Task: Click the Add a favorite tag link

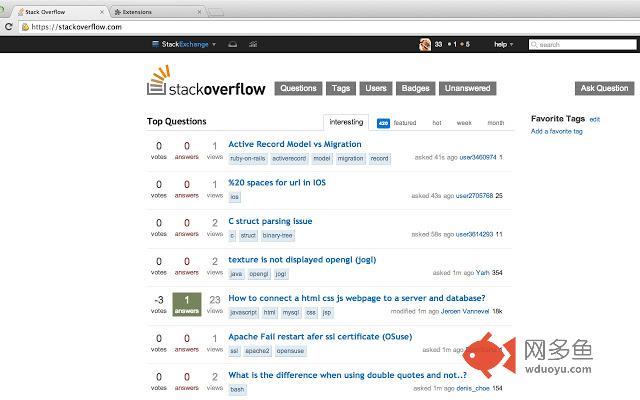Action: tap(557, 131)
